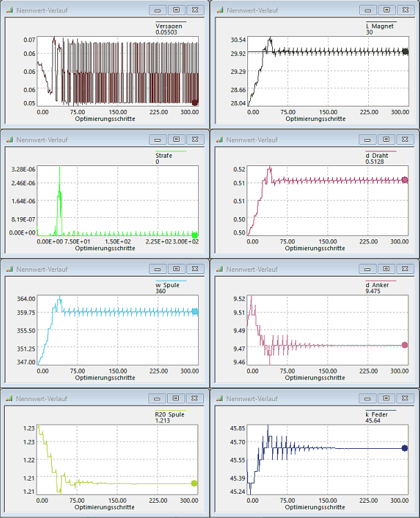Open system menu icon of the Strafe window
This screenshot has width=420, height=518.
click(10, 139)
